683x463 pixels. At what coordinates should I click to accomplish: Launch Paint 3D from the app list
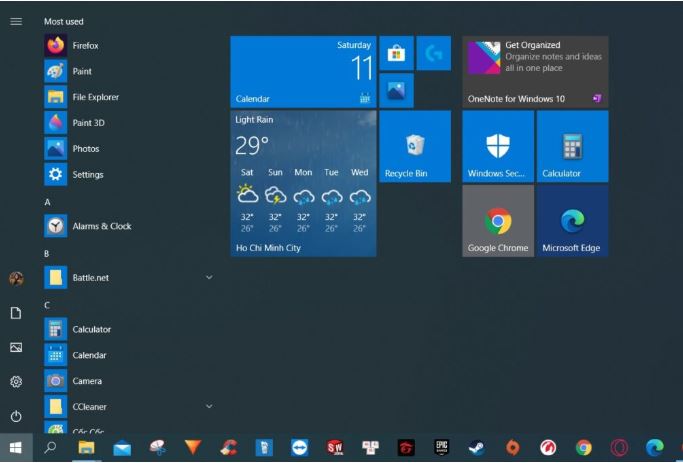(x=128, y=123)
